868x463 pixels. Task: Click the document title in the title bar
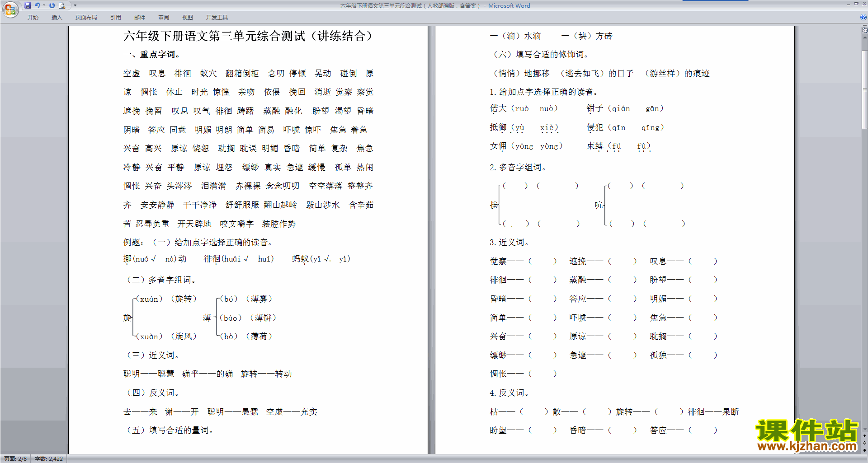point(435,6)
